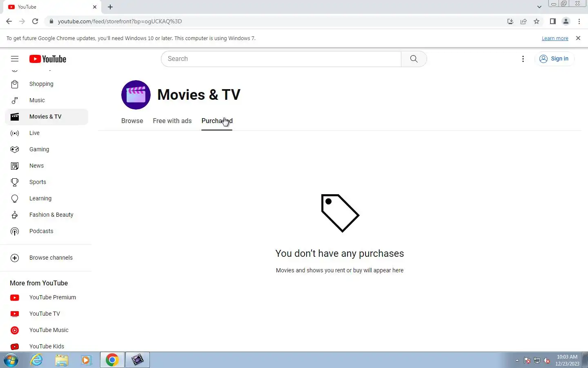Click the Browse channels plus icon
Screen dimensions: 588x368
(x=15, y=258)
